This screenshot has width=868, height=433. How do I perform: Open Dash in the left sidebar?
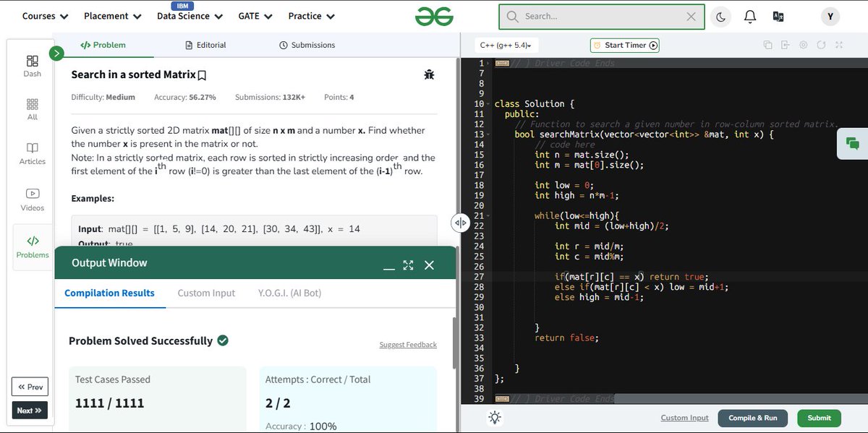pyautogui.click(x=33, y=66)
